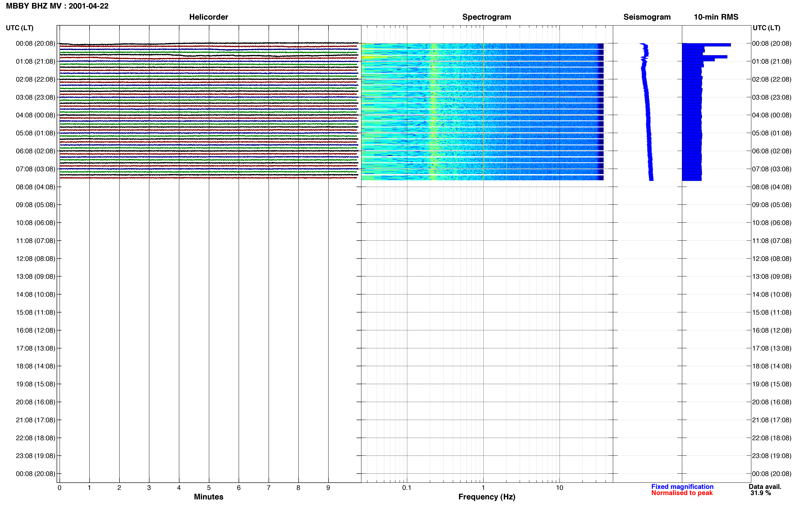812x508 pixels.
Task: Click left time label '19:08 (15:08)'
Action: click(x=35, y=384)
